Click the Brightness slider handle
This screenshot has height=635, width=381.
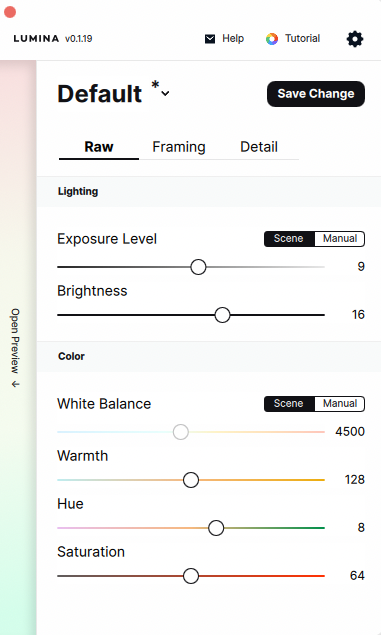click(x=222, y=315)
